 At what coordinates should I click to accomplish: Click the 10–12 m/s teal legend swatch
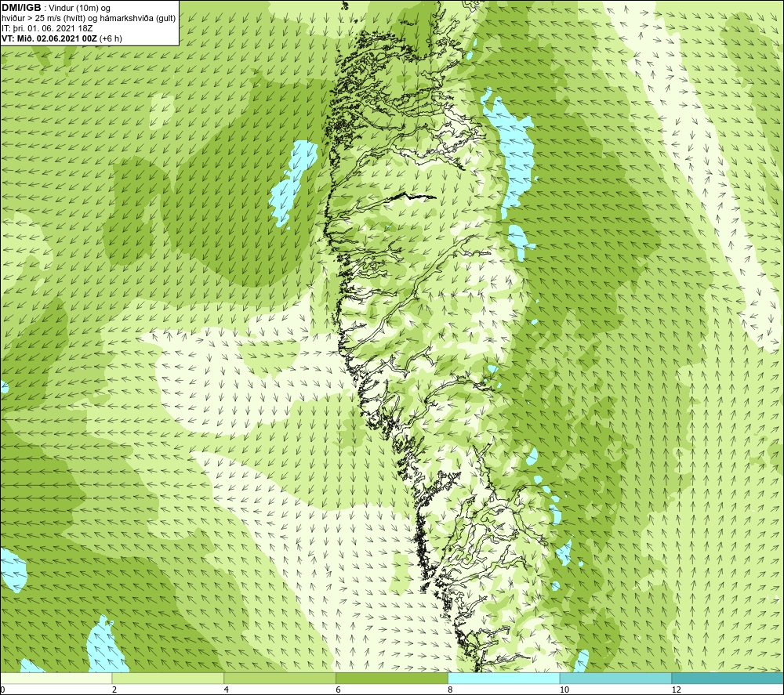616,678
